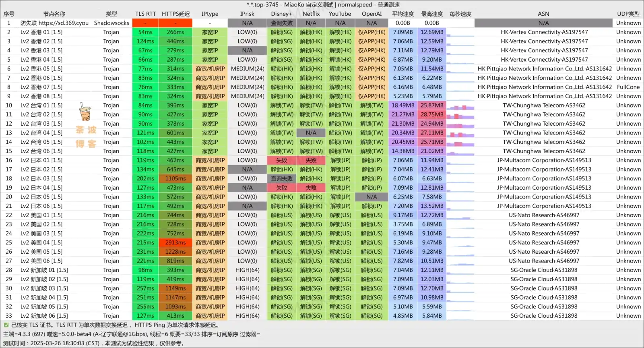Click the bubble tea watermark icon
This screenshot has height=348, width=644.
point(85,112)
